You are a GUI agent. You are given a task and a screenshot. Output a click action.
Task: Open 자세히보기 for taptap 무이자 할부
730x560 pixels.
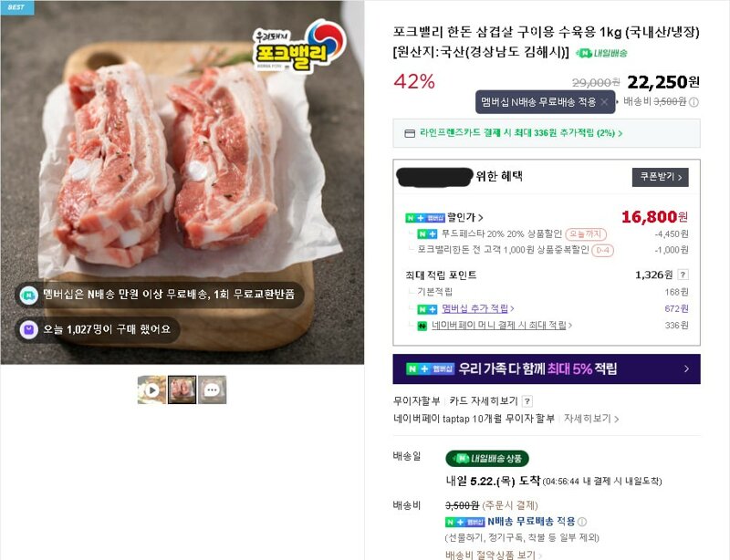(591, 419)
